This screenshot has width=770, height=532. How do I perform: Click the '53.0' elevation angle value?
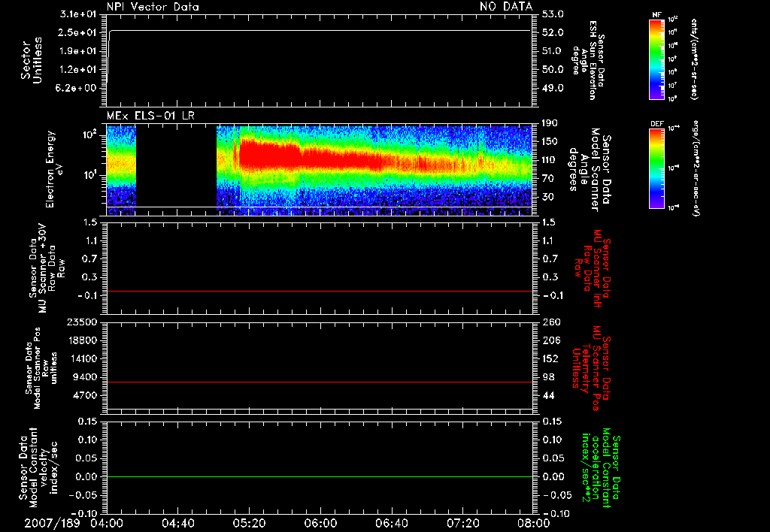pyautogui.click(x=553, y=14)
